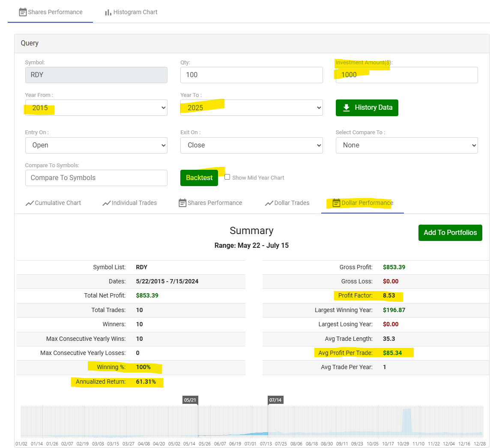
Task: Click download icon on History Data button
Action: coord(347,108)
